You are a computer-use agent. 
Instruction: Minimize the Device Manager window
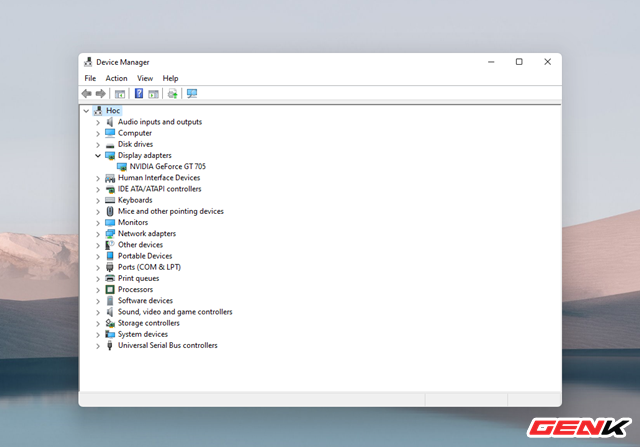pos(491,62)
